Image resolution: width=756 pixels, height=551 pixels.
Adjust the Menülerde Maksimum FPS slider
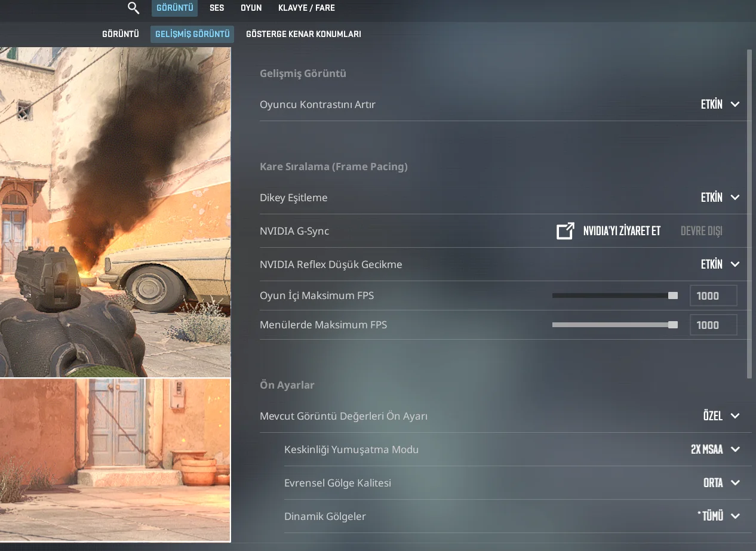(x=614, y=325)
